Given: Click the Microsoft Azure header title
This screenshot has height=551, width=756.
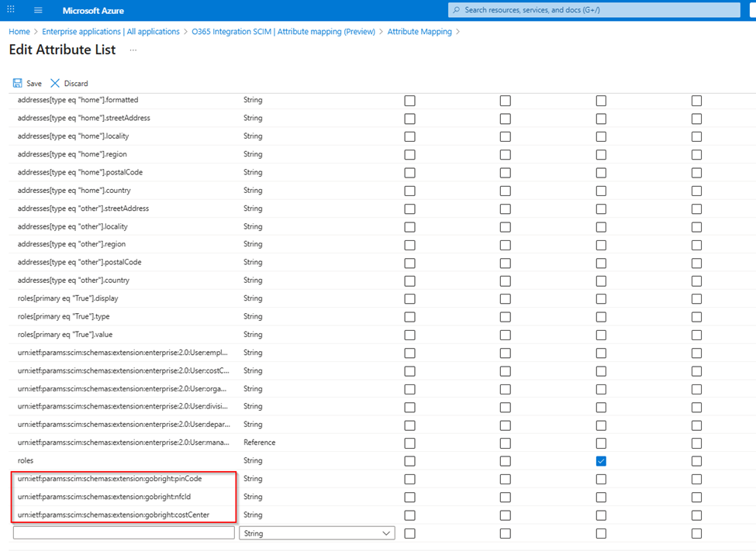Looking at the screenshot, I should click(x=93, y=11).
